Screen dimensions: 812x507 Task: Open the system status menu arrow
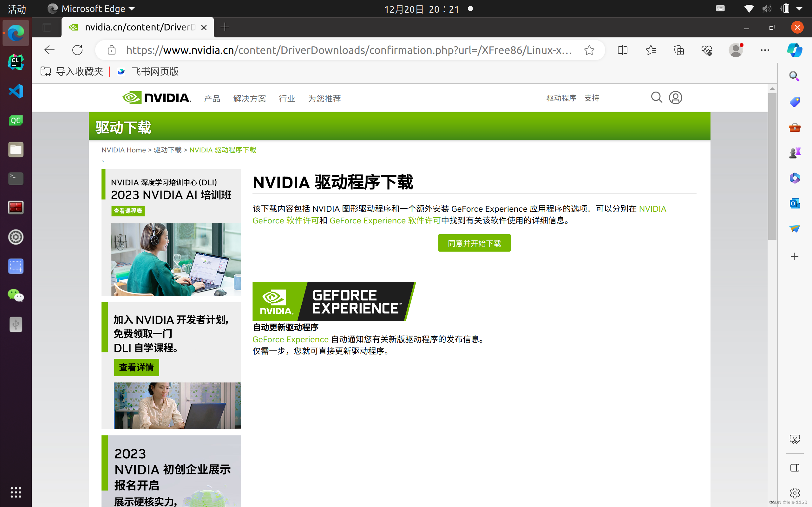(799, 9)
